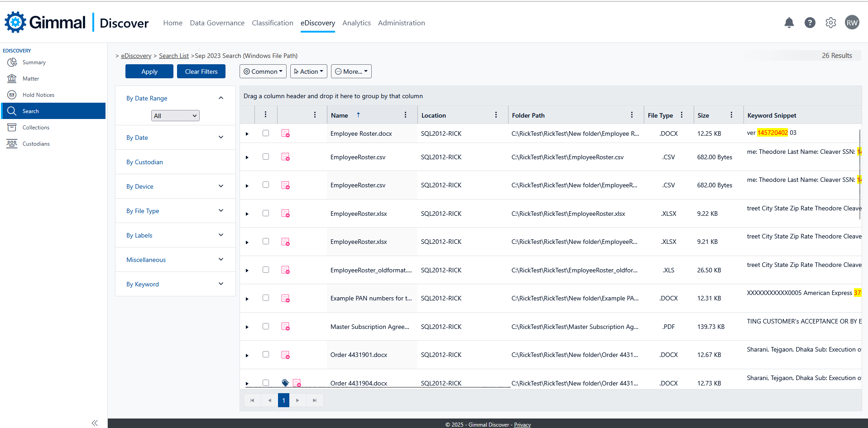Click document icon for Employee Roster.docx row
The width and height of the screenshot is (868, 428).
point(285,133)
